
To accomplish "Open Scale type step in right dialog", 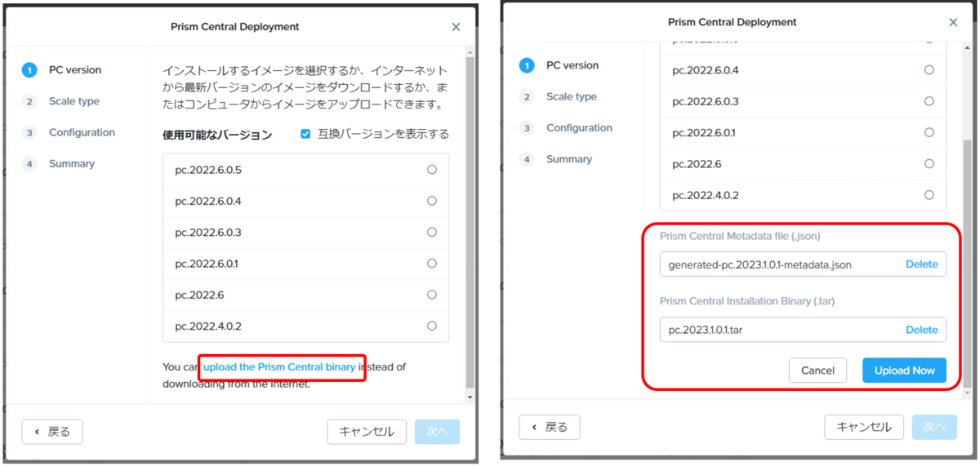I will [559, 96].
